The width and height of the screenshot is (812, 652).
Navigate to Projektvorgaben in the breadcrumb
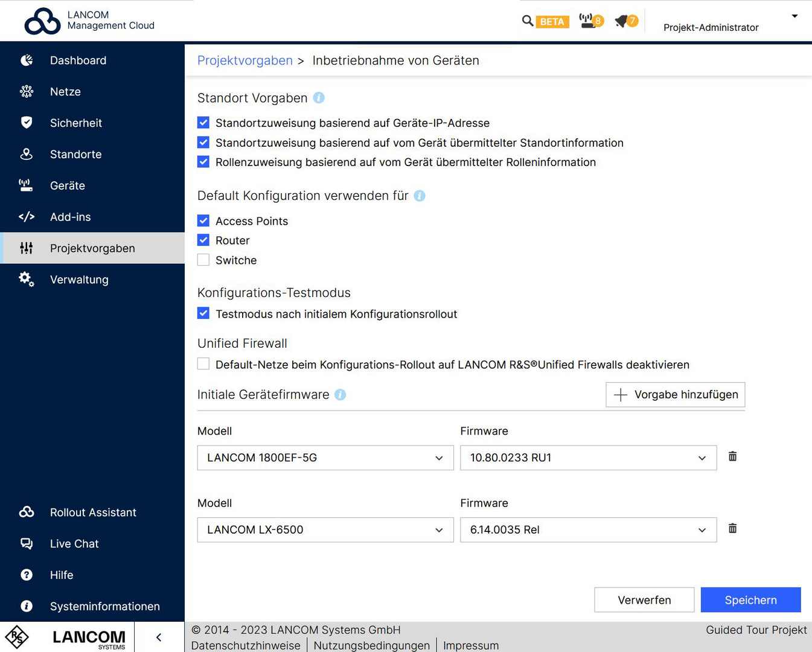[x=245, y=60]
